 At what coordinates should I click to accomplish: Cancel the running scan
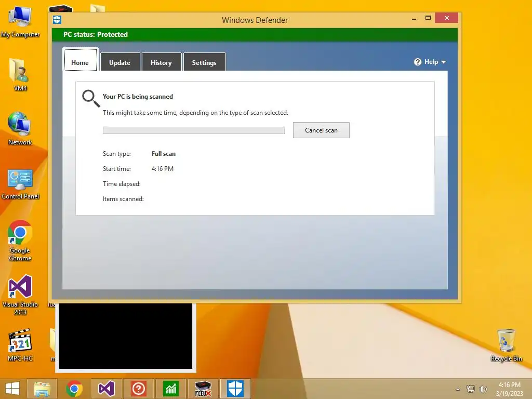click(321, 130)
